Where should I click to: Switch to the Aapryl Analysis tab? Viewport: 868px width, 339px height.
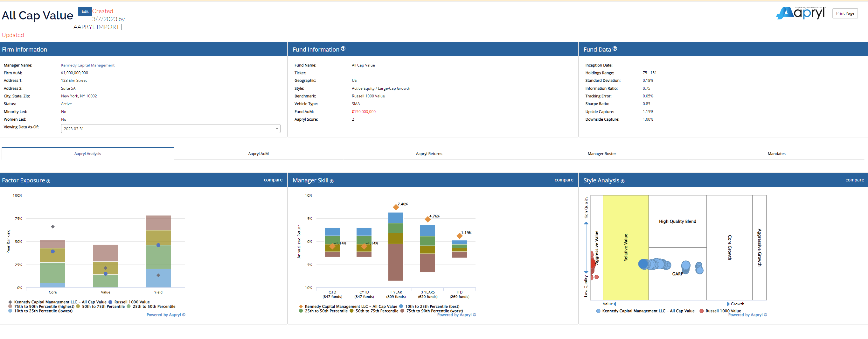point(87,153)
